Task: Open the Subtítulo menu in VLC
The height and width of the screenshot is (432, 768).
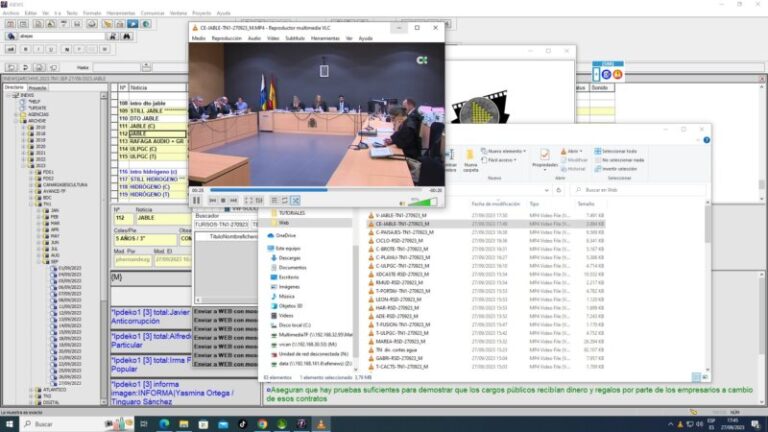Action: [295, 38]
